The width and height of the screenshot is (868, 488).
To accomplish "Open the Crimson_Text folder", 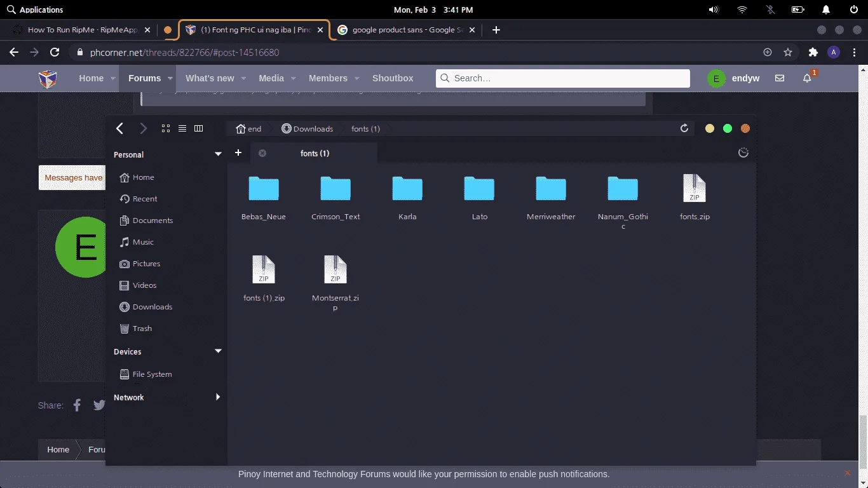I will [x=336, y=198].
